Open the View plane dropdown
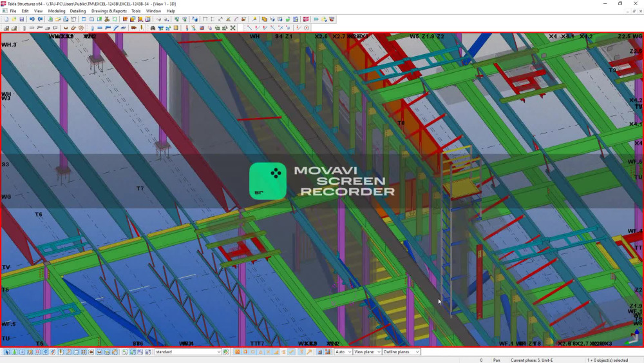 click(367, 352)
